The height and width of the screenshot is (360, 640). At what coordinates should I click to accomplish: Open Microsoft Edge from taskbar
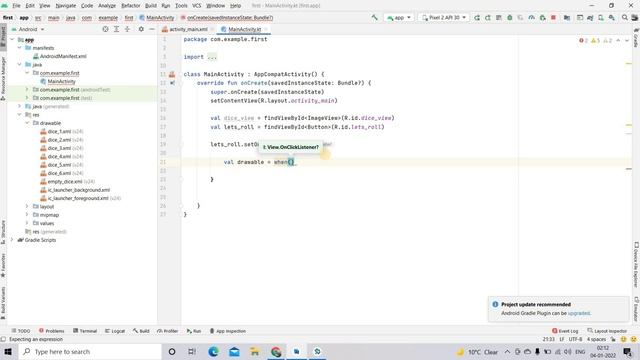tap(213, 351)
